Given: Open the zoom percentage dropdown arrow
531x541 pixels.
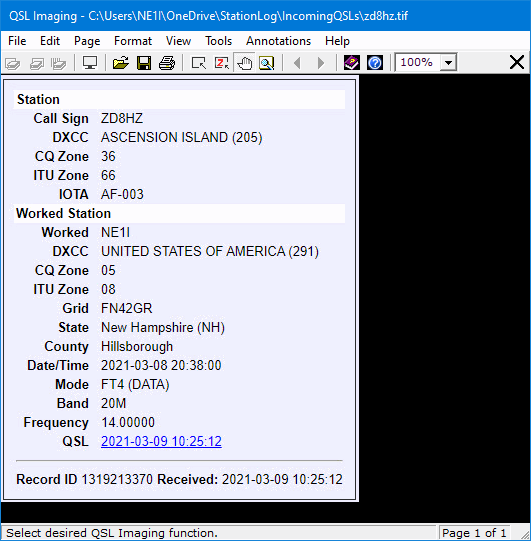Looking at the screenshot, I should (x=448, y=63).
